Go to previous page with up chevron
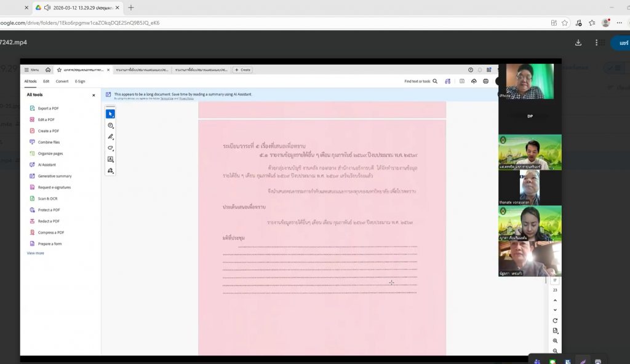630x364 pixels. click(555, 300)
